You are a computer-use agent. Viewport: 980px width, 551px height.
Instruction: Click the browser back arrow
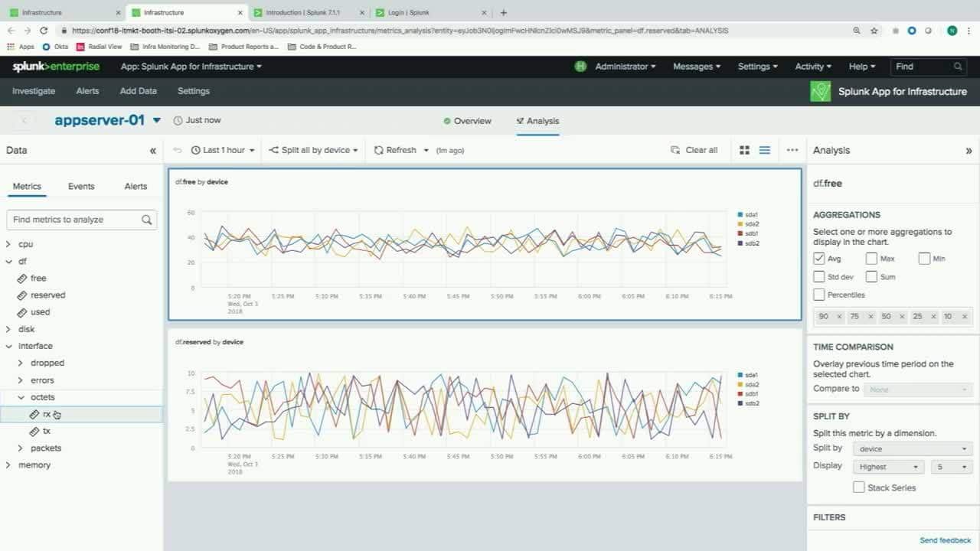(11, 31)
